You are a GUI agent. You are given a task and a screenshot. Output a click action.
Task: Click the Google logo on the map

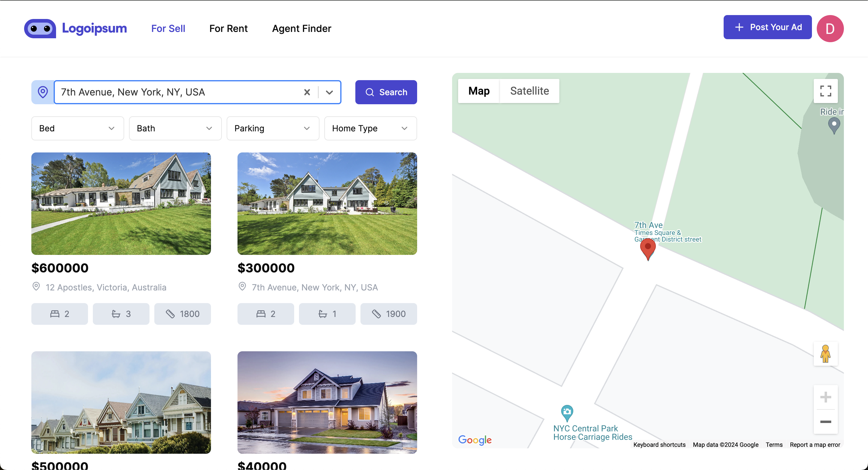(474, 440)
